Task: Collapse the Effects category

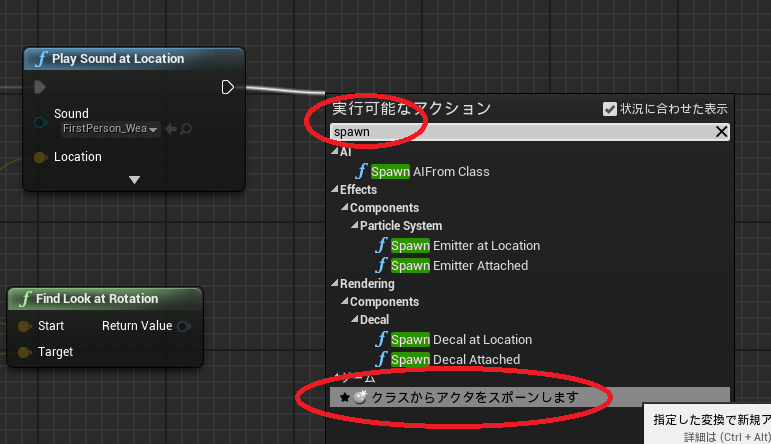Action: (335, 189)
